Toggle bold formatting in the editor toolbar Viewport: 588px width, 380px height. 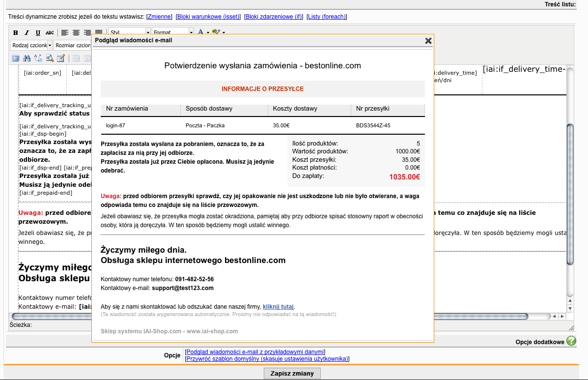click(15, 32)
